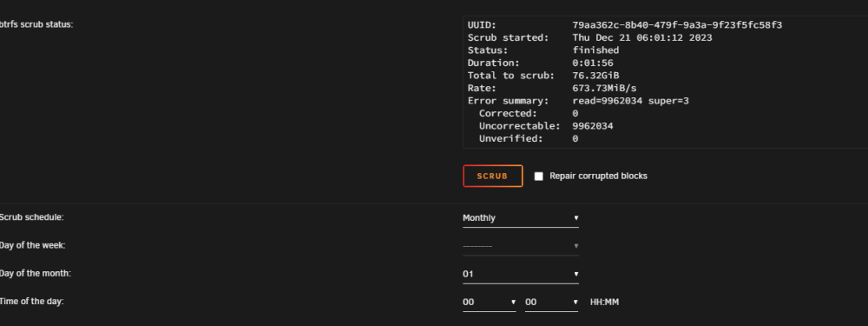Click the Status value finished

click(x=595, y=50)
